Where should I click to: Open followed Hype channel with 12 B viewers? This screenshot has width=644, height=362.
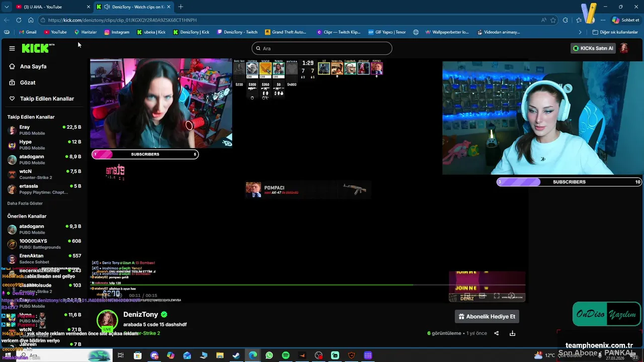point(44,145)
